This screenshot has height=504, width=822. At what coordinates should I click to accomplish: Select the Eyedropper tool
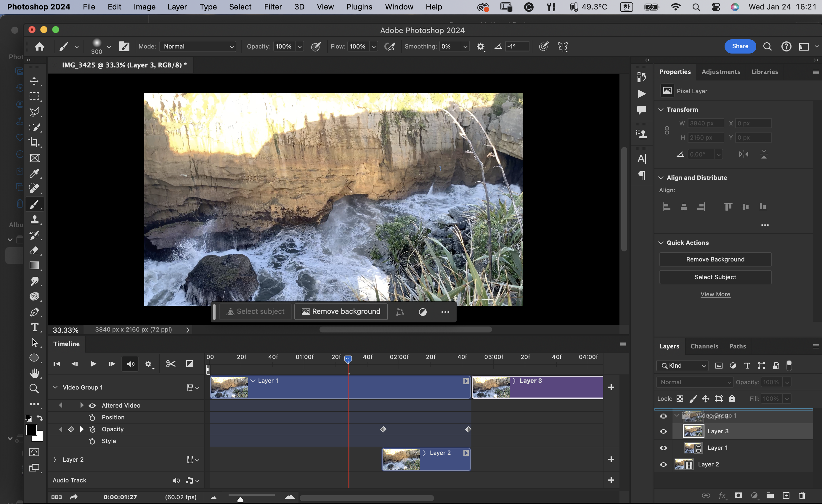pyautogui.click(x=34, y=173)
